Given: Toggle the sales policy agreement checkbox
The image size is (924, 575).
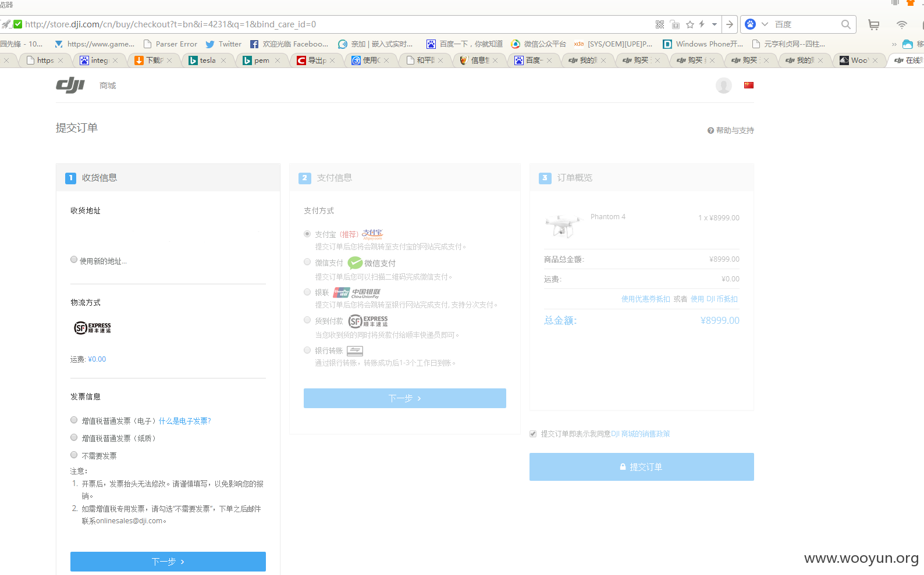Looking at the screenshot, I should click(x=533, y=434).
